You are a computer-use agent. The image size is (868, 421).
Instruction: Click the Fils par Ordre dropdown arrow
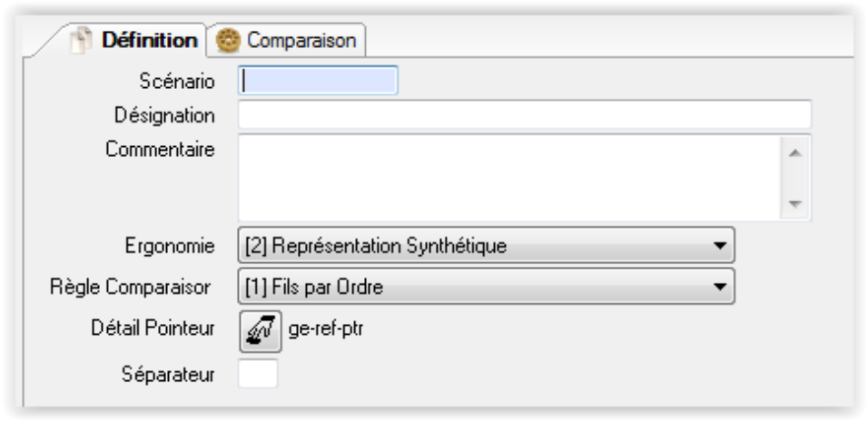pos(718,288)
